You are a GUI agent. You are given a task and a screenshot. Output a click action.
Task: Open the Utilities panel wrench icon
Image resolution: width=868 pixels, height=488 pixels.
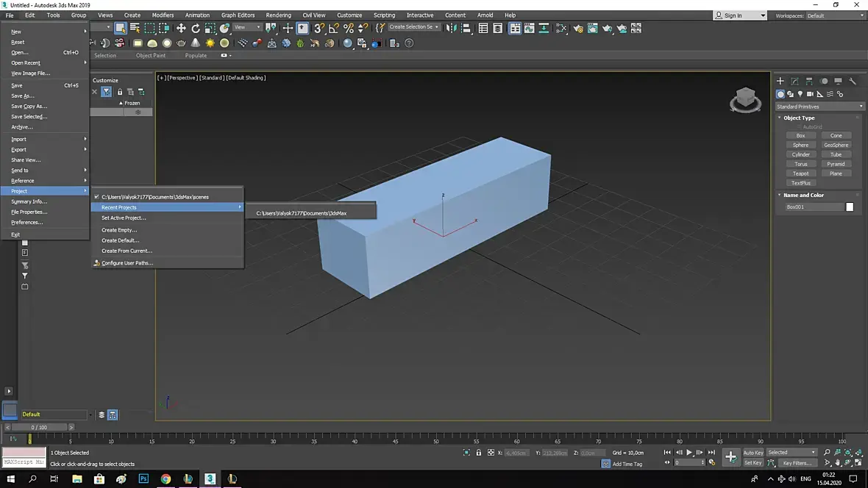(853, 82)
